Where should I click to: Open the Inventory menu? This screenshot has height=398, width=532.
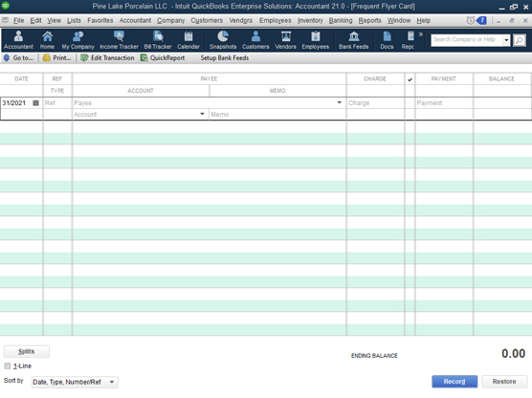(x=310, y=21)
